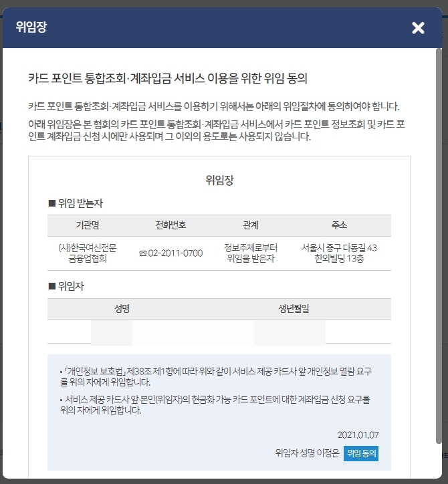Image resolution: width=448 pixels, height=484 pixels.
Task: Click the 위임자 section heading
Action: tap(66, 286)
